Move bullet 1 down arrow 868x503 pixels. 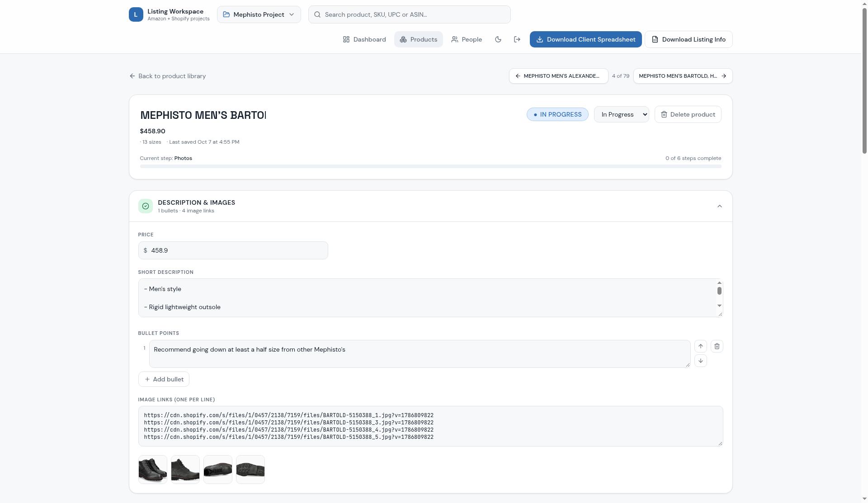[x=700, y=361]
